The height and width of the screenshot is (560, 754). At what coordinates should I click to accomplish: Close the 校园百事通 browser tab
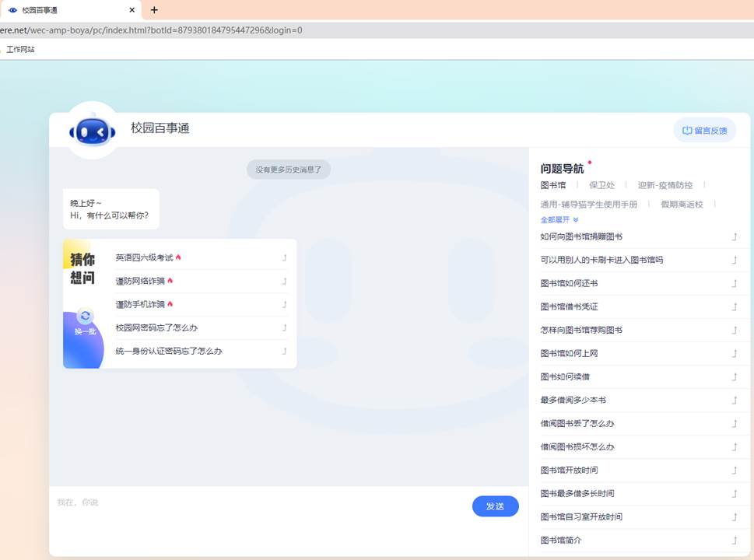click(132, 10)
